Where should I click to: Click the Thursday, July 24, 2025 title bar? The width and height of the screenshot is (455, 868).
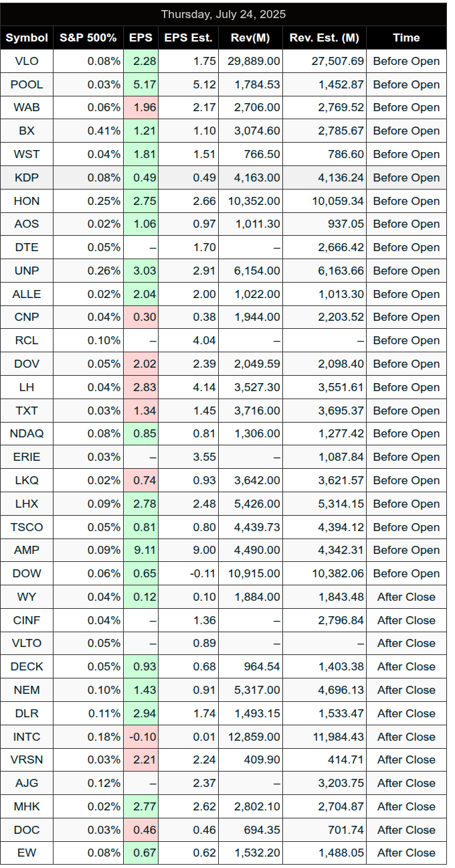[x=223, y=14]
